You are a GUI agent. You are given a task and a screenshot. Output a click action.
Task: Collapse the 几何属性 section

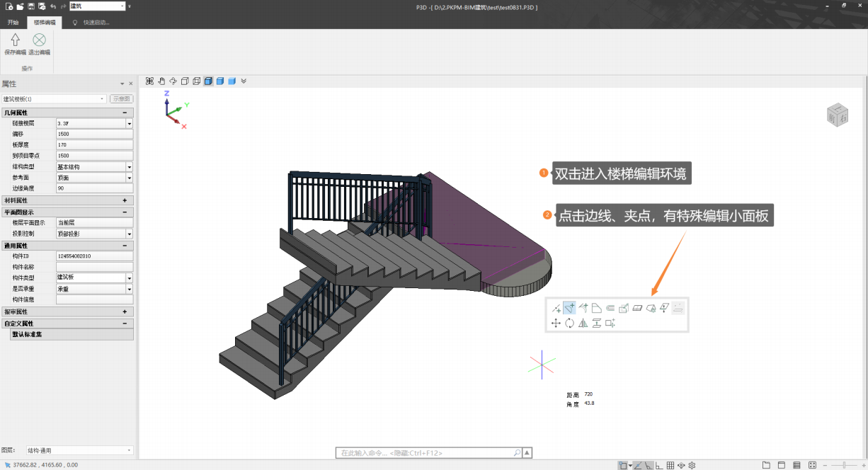125,113
